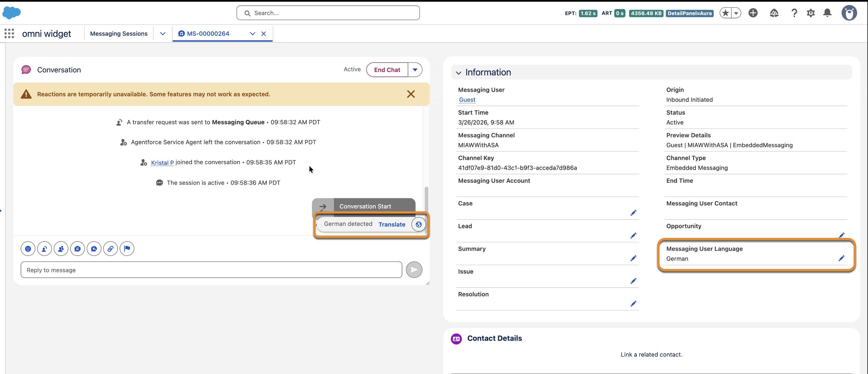Open the emoji picker in the conversation toolbar
868x374 pixels.
point(28,249)
